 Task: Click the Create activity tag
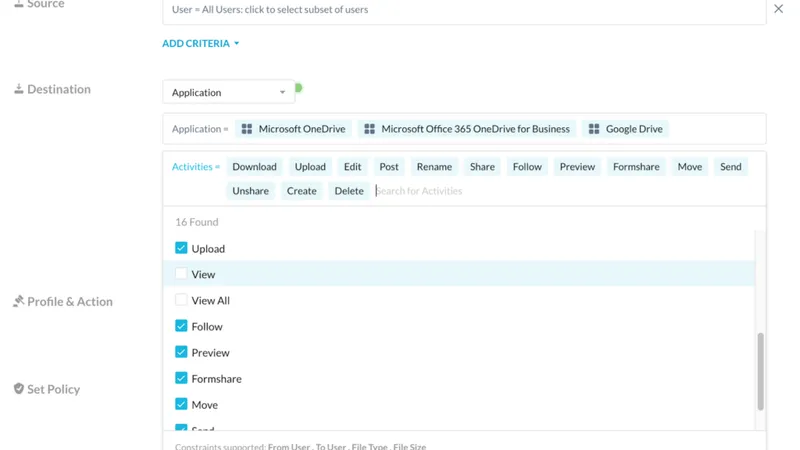coord(302,191)
